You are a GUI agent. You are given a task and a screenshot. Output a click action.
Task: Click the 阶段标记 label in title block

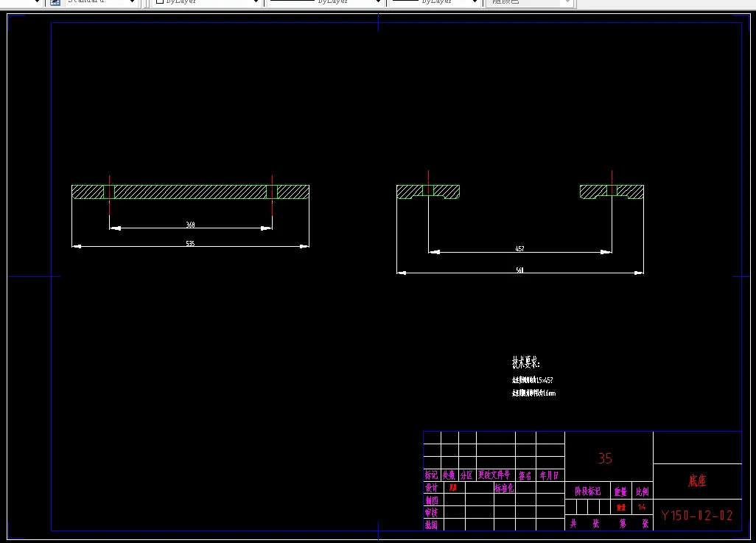588,491
